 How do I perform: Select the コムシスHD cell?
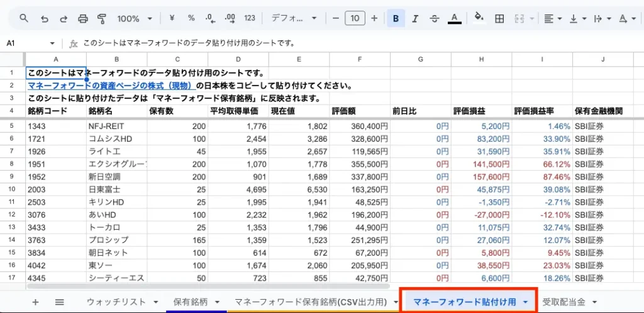pyautogui.click(x=116, y=139)
